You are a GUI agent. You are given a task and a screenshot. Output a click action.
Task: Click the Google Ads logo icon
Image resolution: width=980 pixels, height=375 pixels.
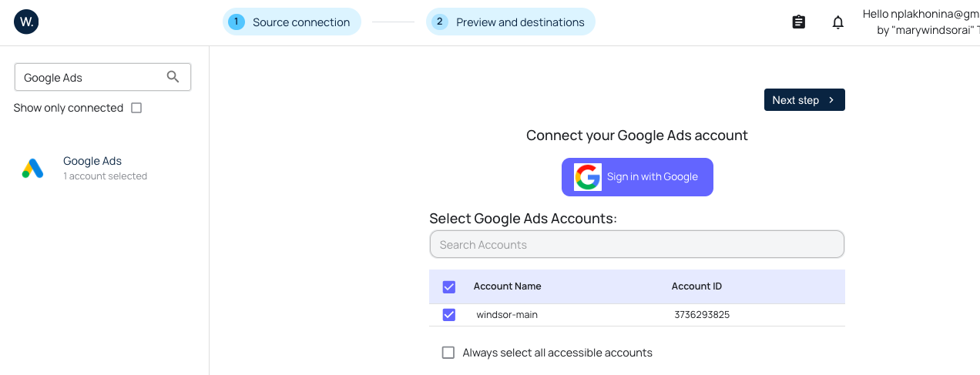33,169
